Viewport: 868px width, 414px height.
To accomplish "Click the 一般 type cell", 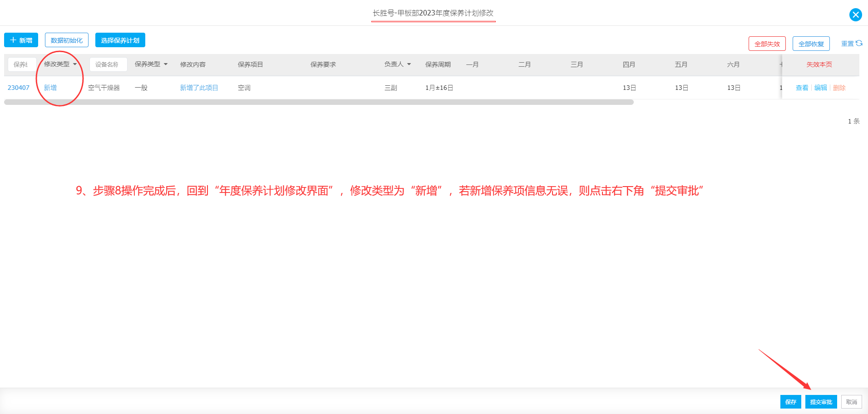I will (x=141, y=88).
